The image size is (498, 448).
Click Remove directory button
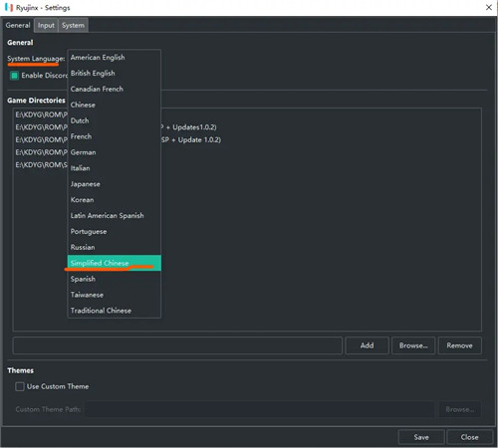point(459,345)
